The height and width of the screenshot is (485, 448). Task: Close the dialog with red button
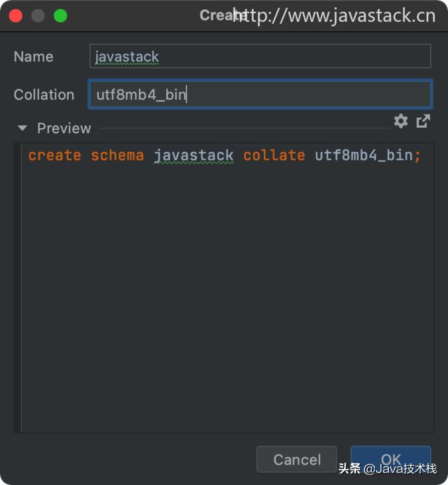[15, 16]
